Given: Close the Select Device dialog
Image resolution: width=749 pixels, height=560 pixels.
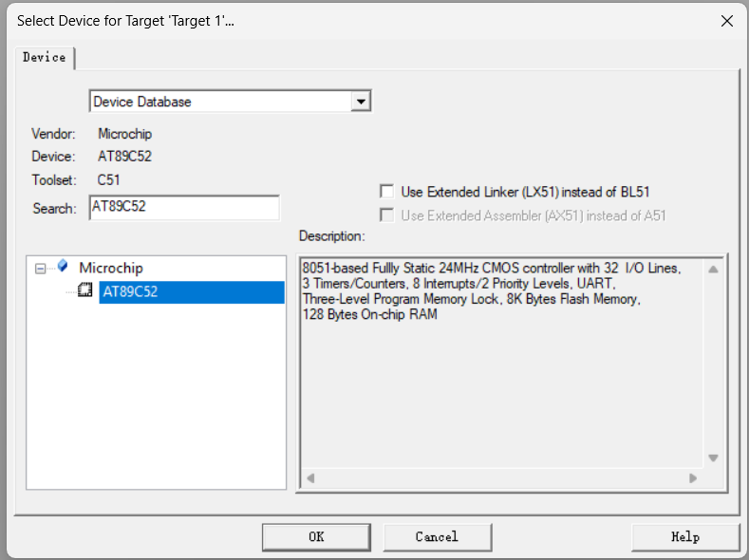Looking at the screenshot, I should tap(727, 21).
